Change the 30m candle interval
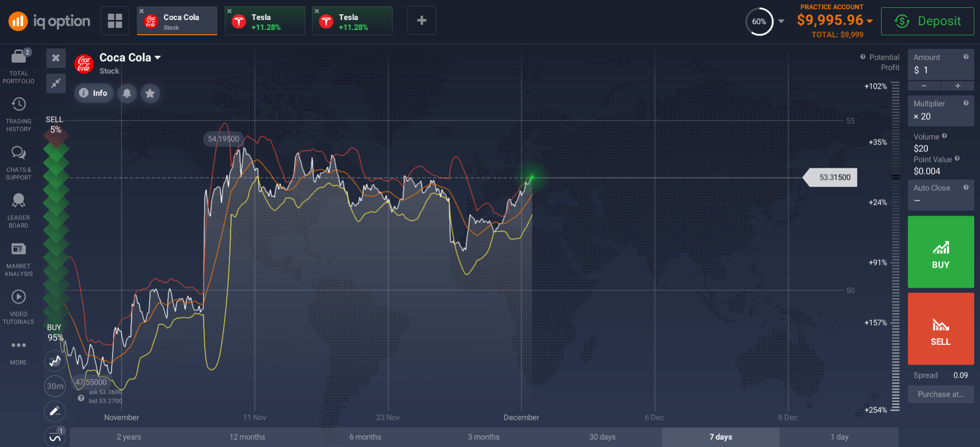980x447 pixels. (55, 386)
